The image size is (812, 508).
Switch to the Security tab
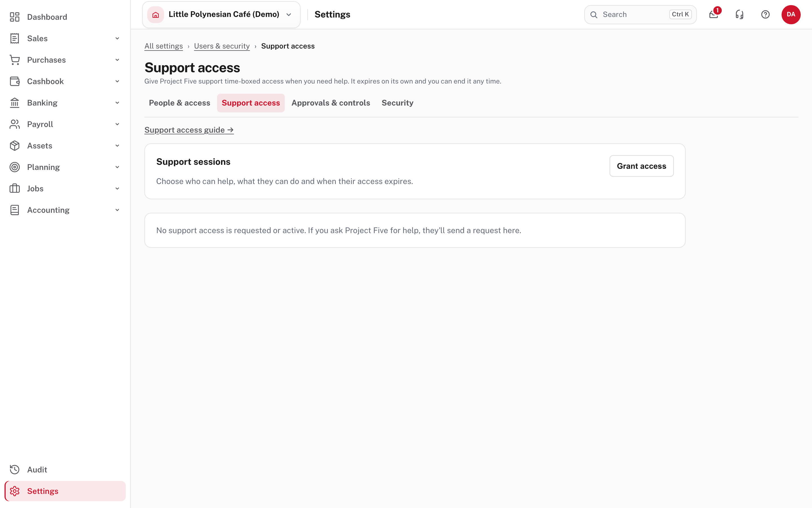397,103
